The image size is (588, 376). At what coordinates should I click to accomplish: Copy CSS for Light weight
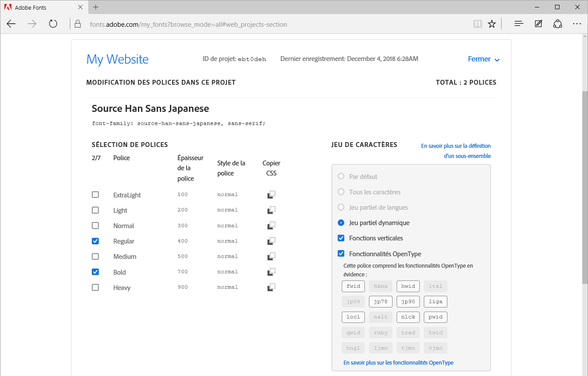click(x=271, y=210)
